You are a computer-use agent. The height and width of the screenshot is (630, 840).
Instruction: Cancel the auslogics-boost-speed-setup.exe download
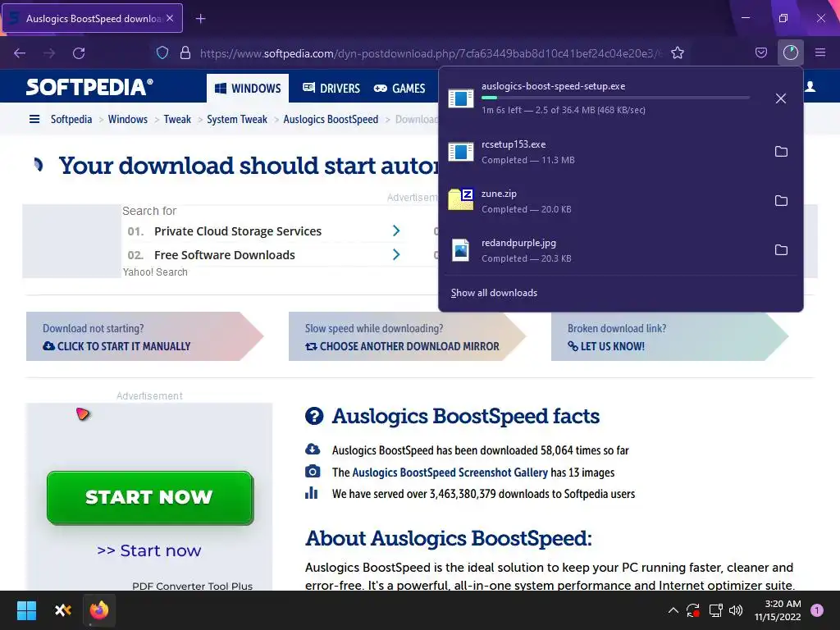781,98
